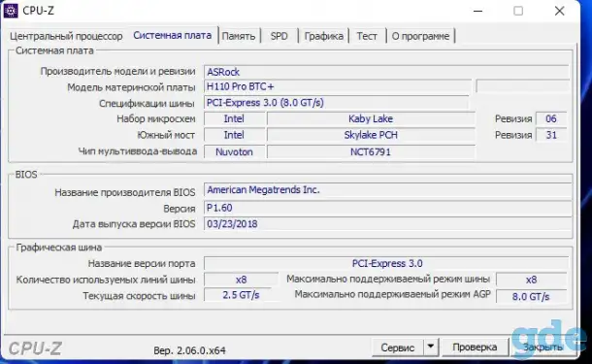Click the Максимально поддерживаемый режим шины label

388,279
